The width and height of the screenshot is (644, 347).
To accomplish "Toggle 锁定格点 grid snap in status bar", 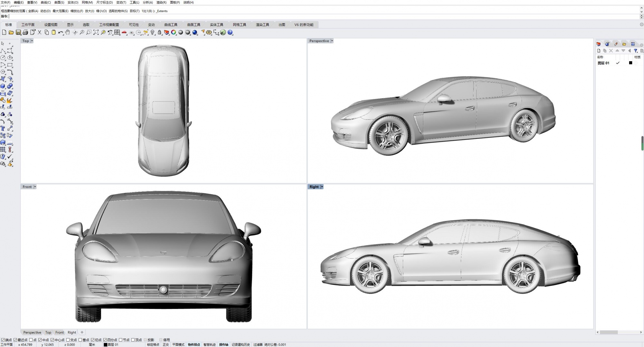I will pyautogui.click(x=153, y=344).
